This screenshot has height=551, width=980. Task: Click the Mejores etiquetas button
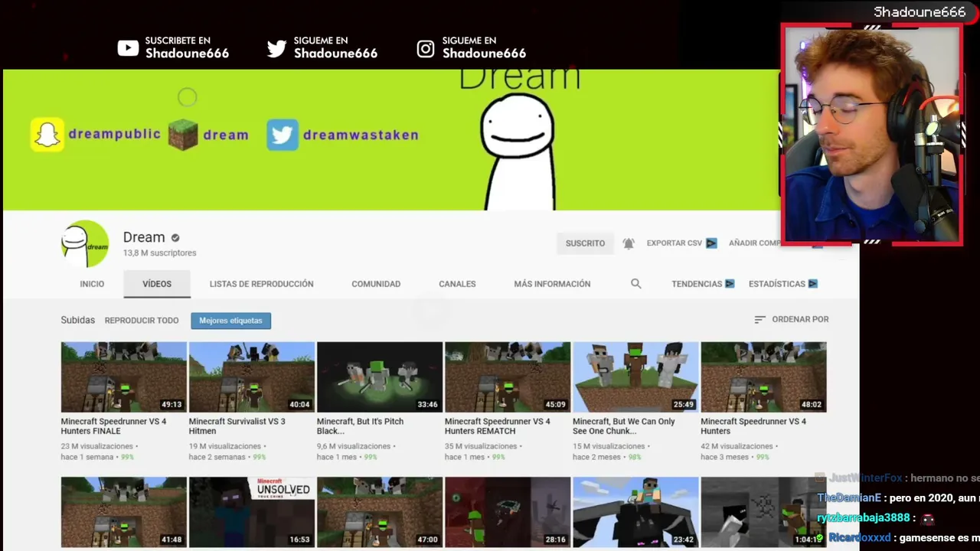pos(230,321)
